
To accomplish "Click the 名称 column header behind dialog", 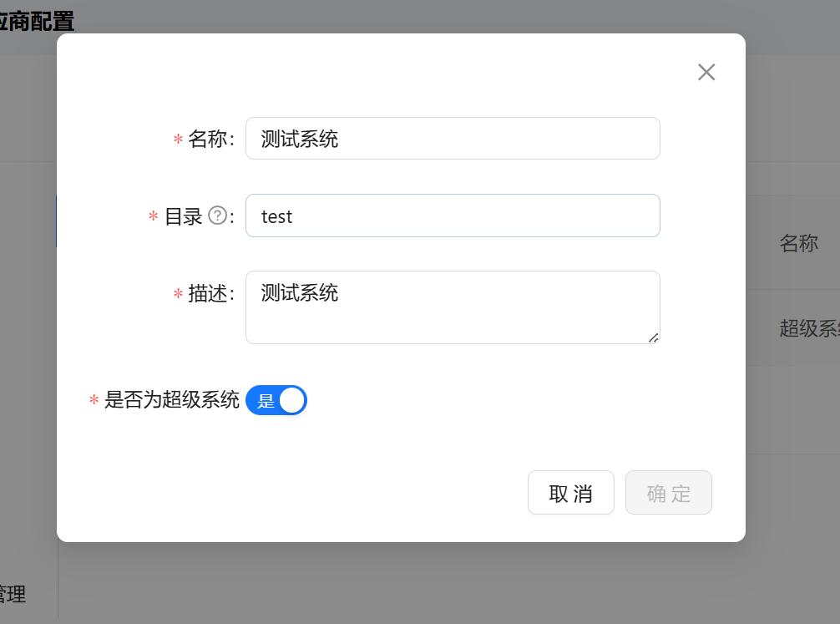I will point(799,243).
